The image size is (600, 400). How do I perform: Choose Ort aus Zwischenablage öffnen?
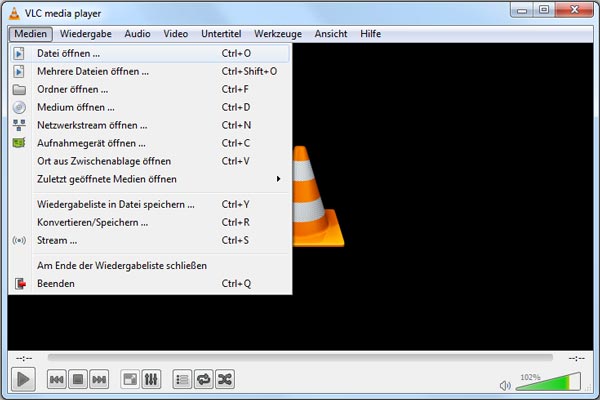point(150,161)
